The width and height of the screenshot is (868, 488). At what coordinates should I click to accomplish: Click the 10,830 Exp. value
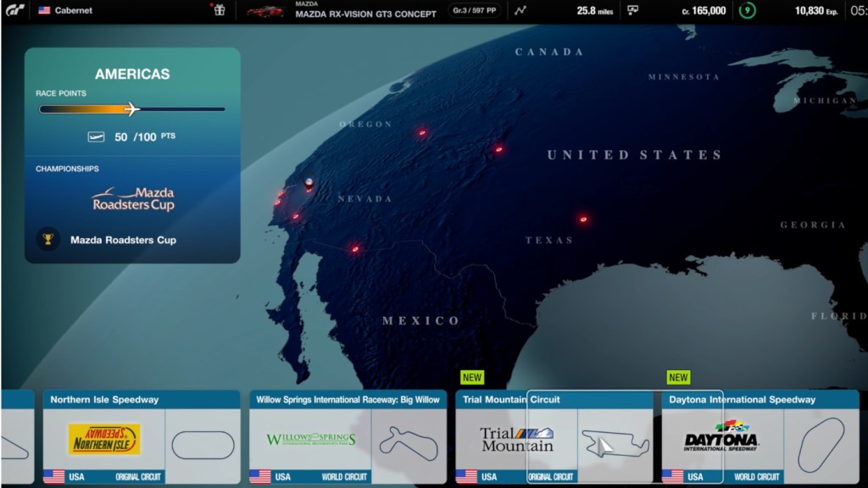pos(816,10)
